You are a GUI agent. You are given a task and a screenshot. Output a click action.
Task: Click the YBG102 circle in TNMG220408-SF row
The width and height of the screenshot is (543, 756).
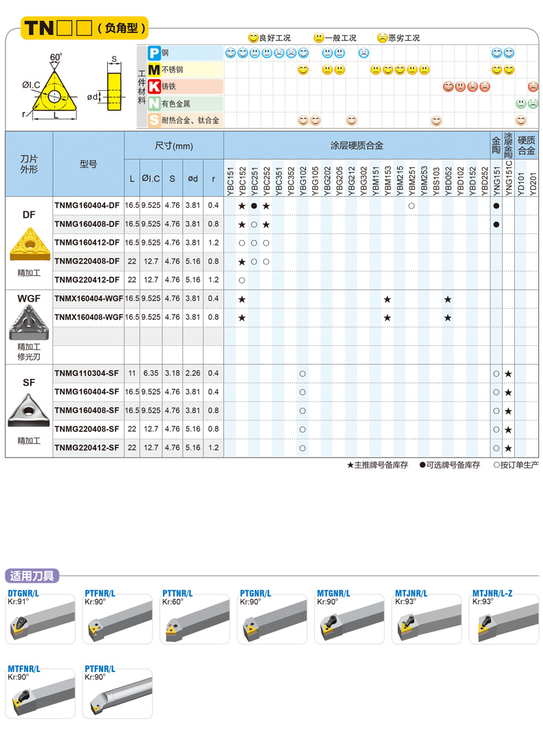tap(302, 429)
